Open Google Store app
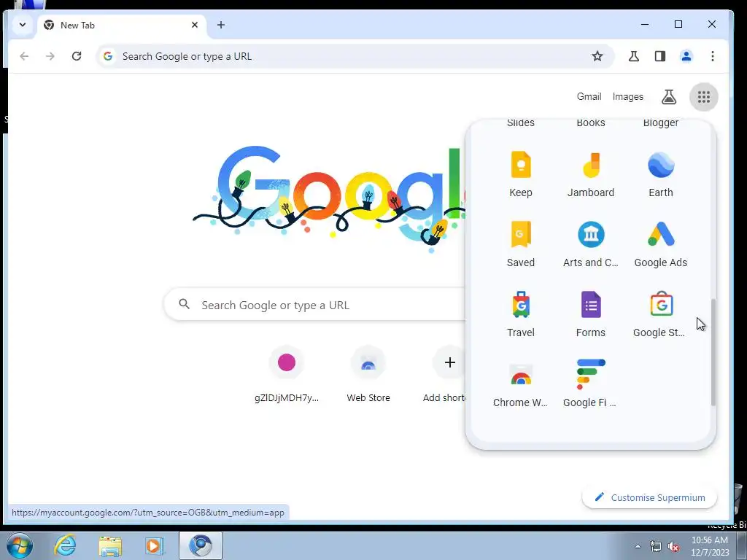The height and width of the screenshot is (560, 747). 661,314
